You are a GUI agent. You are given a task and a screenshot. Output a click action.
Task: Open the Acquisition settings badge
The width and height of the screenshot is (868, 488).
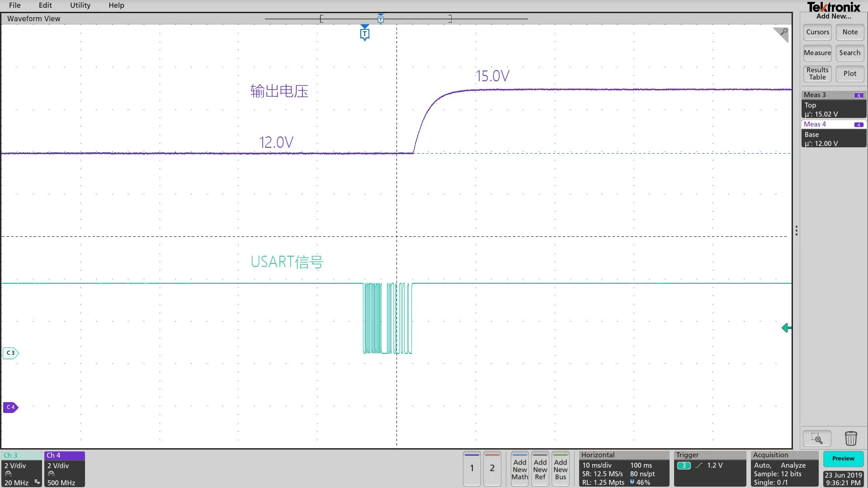point(784,469)
